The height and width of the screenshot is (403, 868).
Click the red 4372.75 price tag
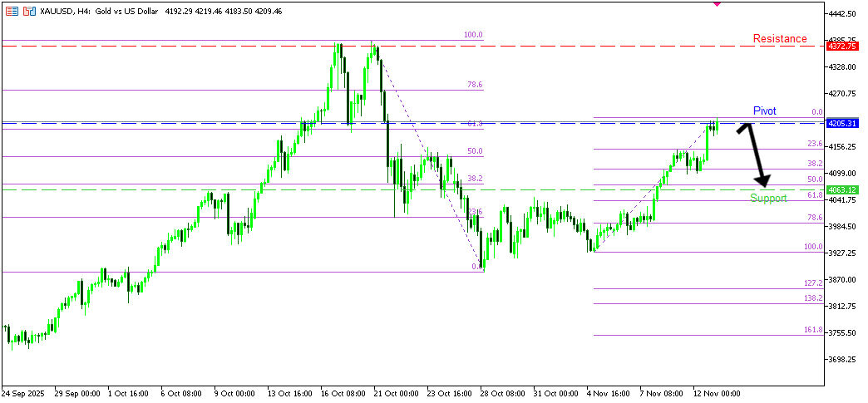click(x=842, y=47)
